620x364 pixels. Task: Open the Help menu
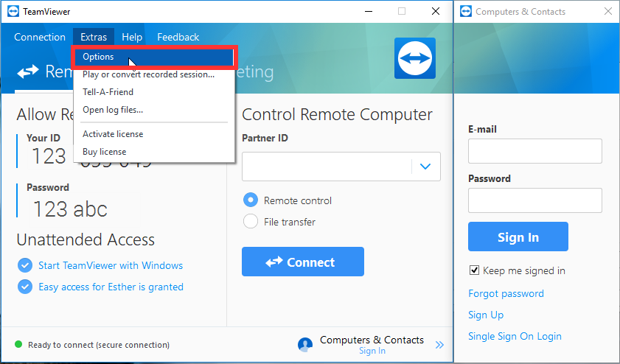click(x=132, y=37)
